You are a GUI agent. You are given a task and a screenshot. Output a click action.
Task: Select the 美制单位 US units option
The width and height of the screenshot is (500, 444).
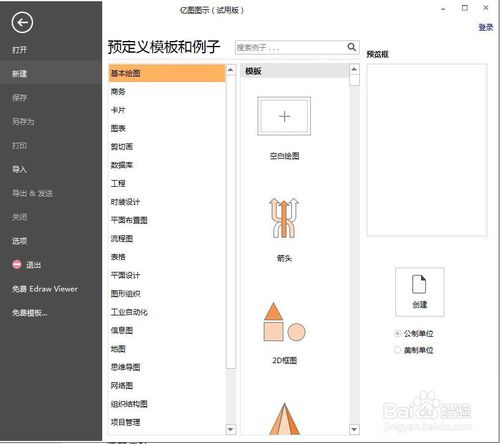[397, 350]
